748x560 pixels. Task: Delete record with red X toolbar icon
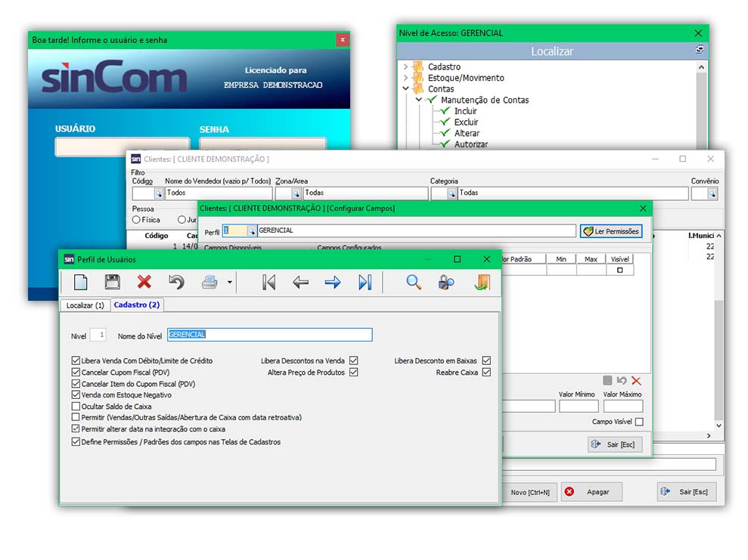[144, 282]
